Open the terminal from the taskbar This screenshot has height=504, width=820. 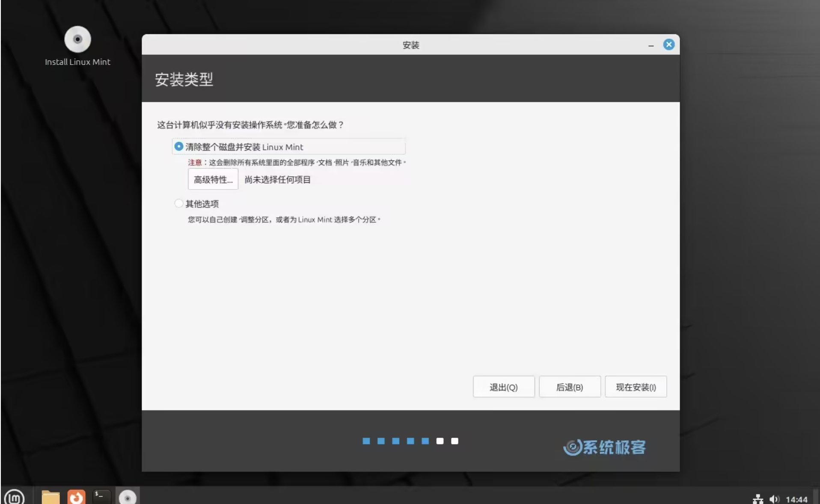tap(101, 497)
